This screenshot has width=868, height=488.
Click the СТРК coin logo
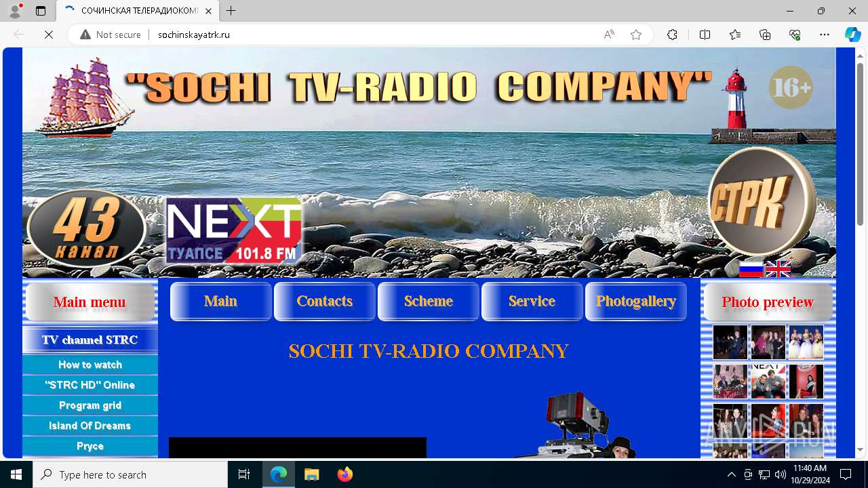tap(762, 201)
